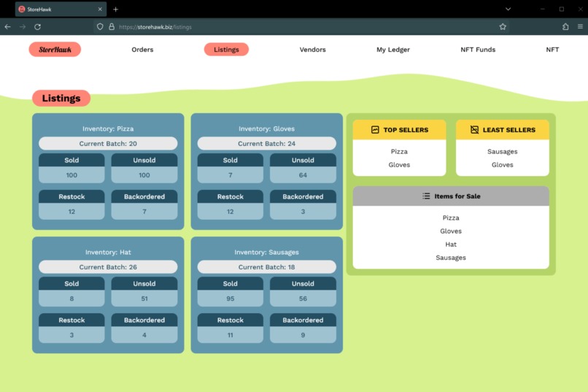Select Sausages in Items for Sale
The width and height of the screenshot is (588, 392).
click(x=451, y=258)
